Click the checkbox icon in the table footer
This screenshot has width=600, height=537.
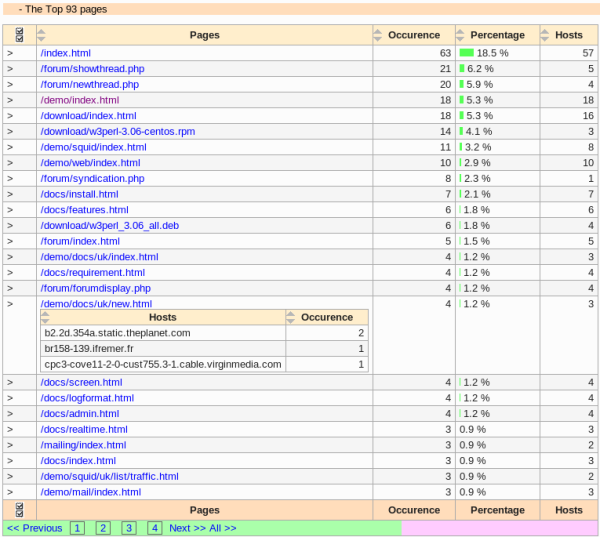[x=20, y=510]
